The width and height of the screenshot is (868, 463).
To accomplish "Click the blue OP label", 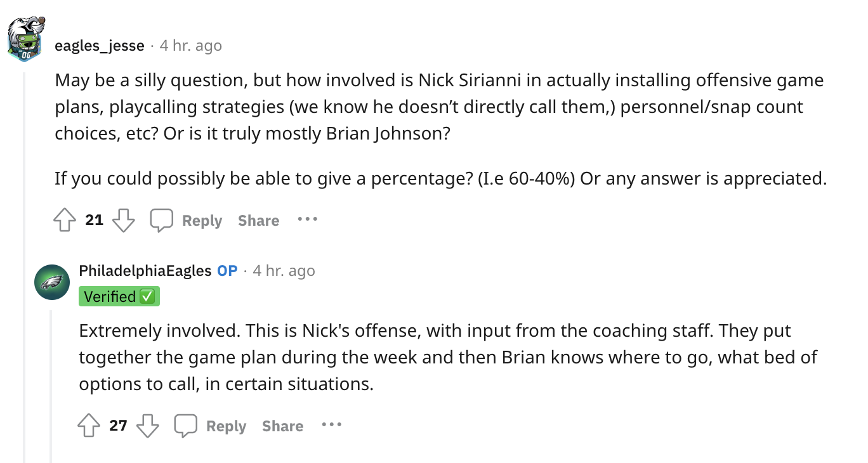I will [227, 271].
